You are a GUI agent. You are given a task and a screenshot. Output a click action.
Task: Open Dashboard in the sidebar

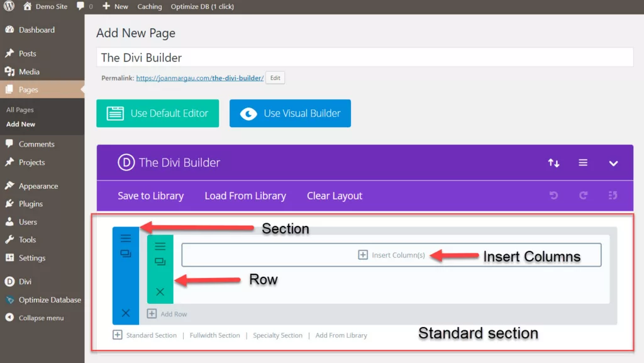[x=36, y=30]
